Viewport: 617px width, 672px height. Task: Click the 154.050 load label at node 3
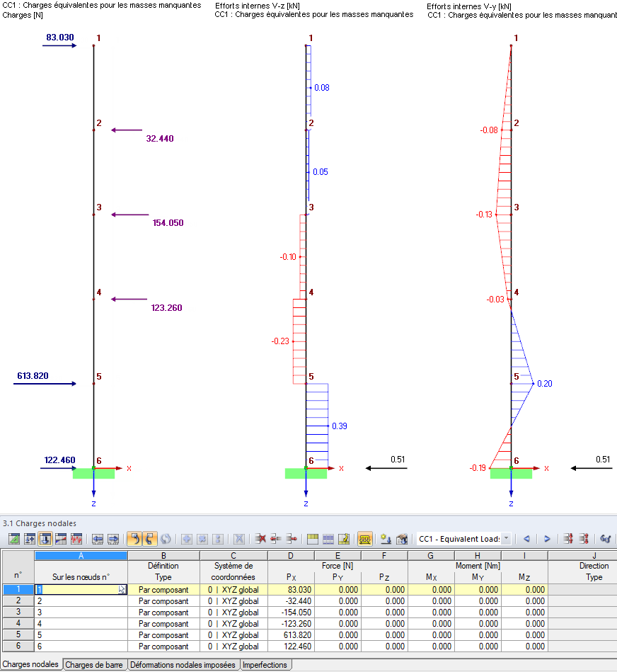point(168,223)
